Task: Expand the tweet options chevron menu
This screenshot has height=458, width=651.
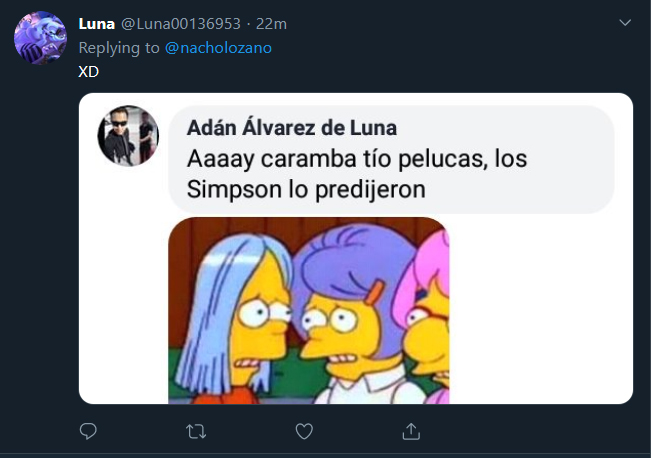Action: tap(625, 22)
